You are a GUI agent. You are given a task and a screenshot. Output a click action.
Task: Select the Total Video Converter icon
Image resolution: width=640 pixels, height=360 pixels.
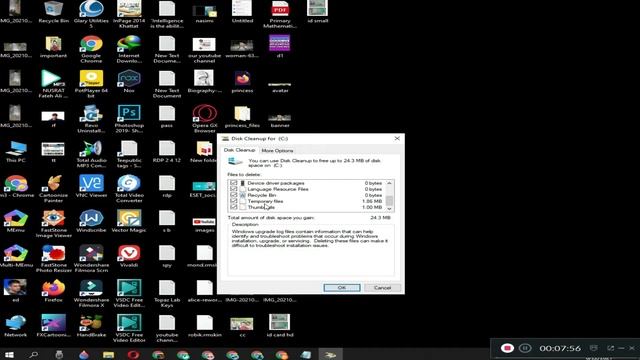point(129,189)
